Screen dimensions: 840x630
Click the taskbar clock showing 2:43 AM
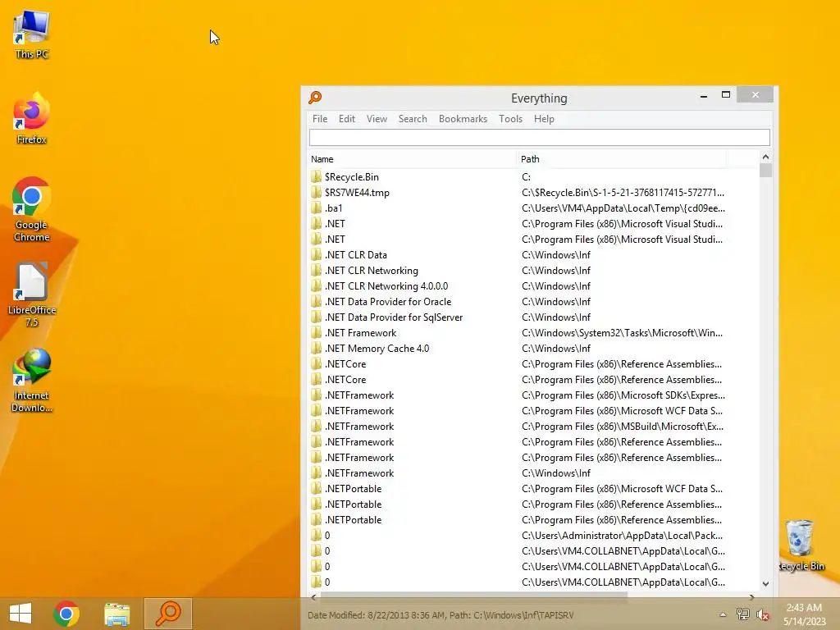pyautogui.click(x=804, y=614)
